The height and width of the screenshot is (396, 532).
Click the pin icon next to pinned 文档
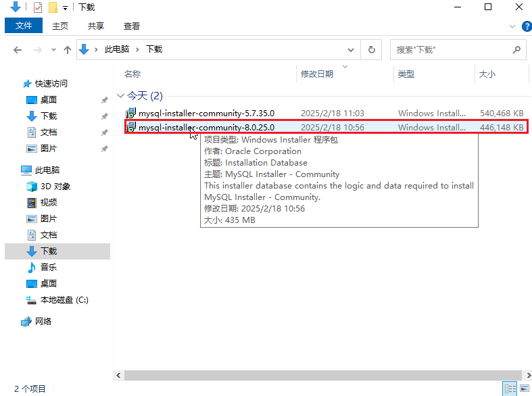pyautogui.click(x=105, y=132)
